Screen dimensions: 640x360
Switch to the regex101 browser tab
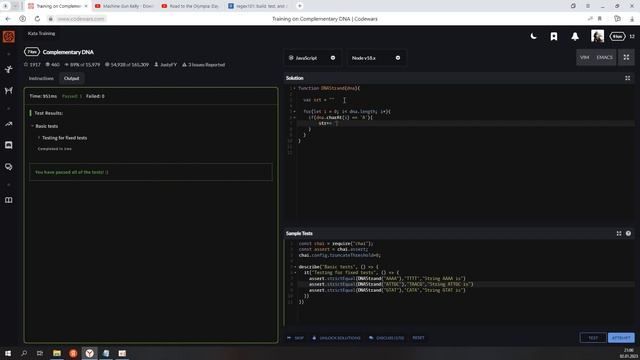pyautogui.click(x=258, y=6)
